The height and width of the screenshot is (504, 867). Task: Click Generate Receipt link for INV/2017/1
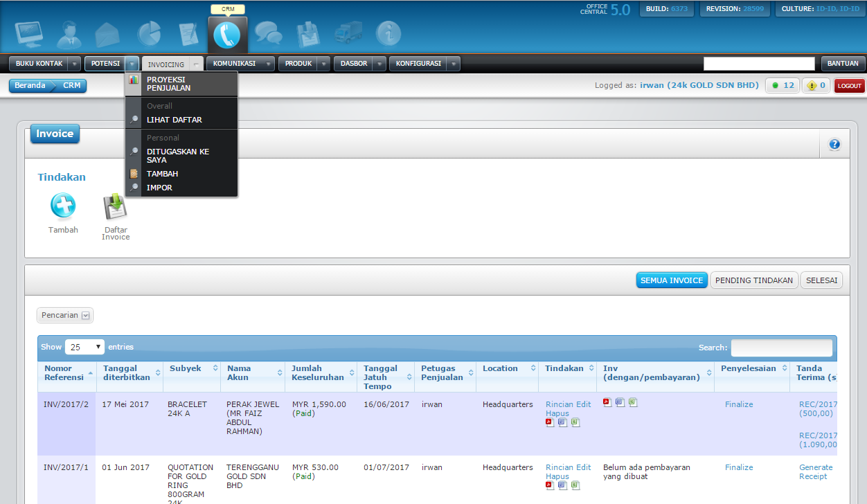816,471
